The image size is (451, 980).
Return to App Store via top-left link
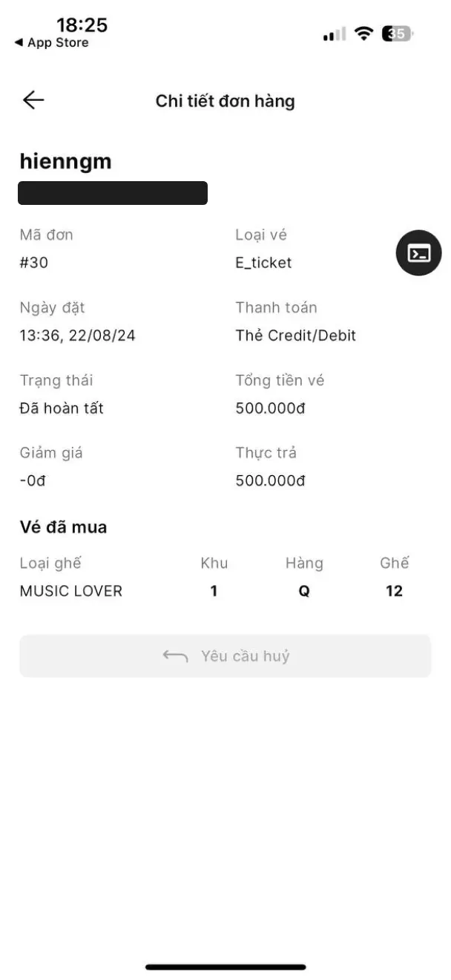coord(51,43)
